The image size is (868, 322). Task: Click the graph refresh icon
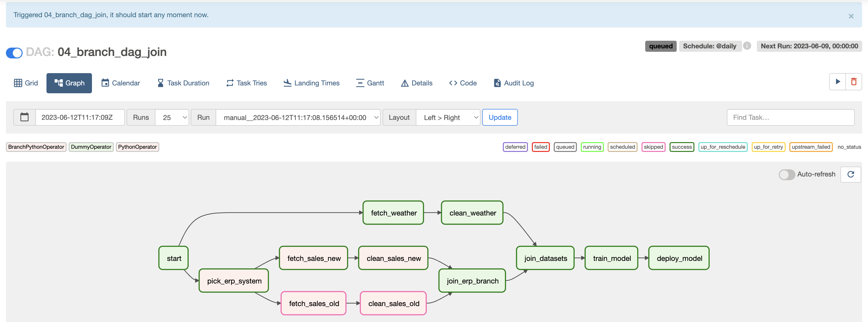click(851, 174)
